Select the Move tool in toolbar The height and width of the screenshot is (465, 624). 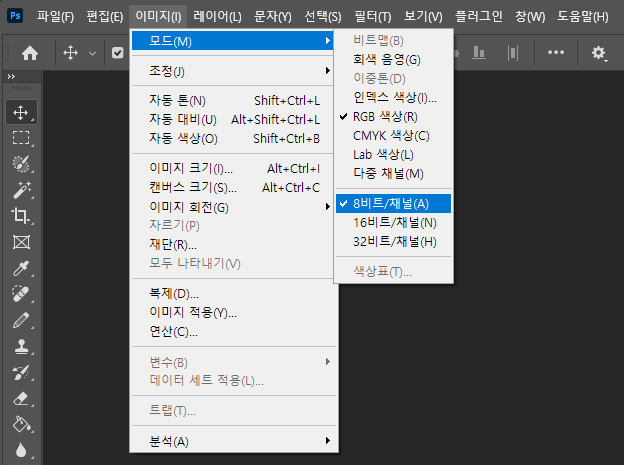21,113
